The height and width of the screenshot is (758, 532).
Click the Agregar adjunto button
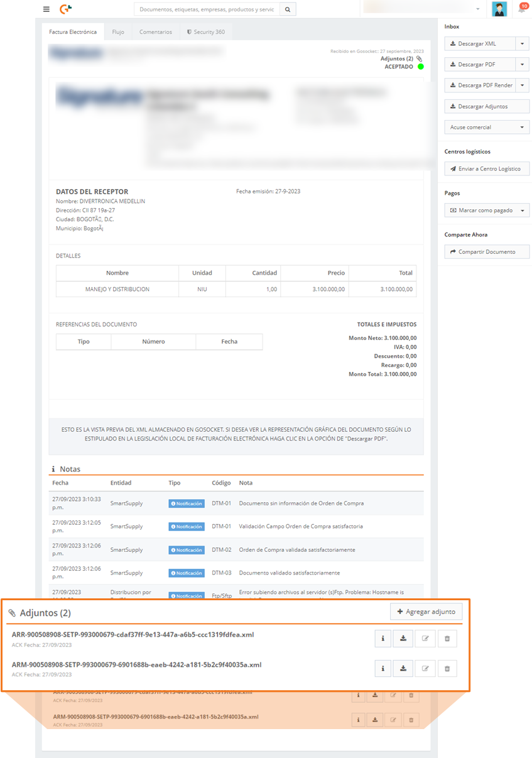pyautogui.click(x=426, y=612)
